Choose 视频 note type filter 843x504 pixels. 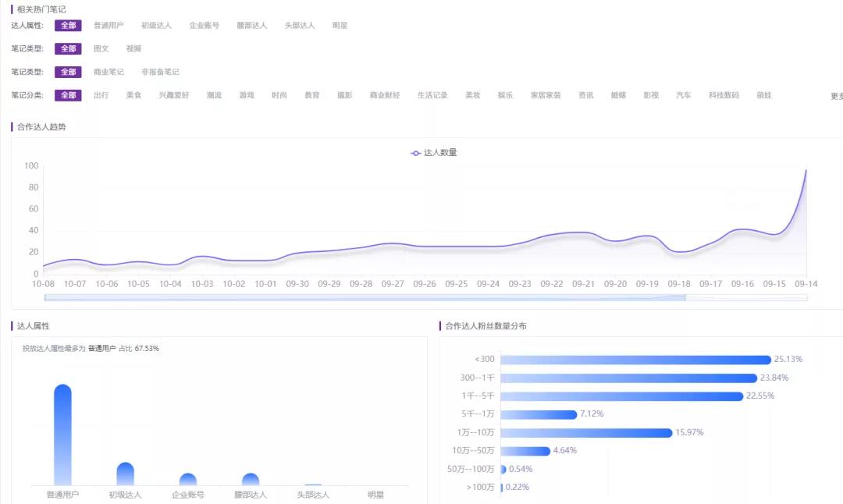134,48
